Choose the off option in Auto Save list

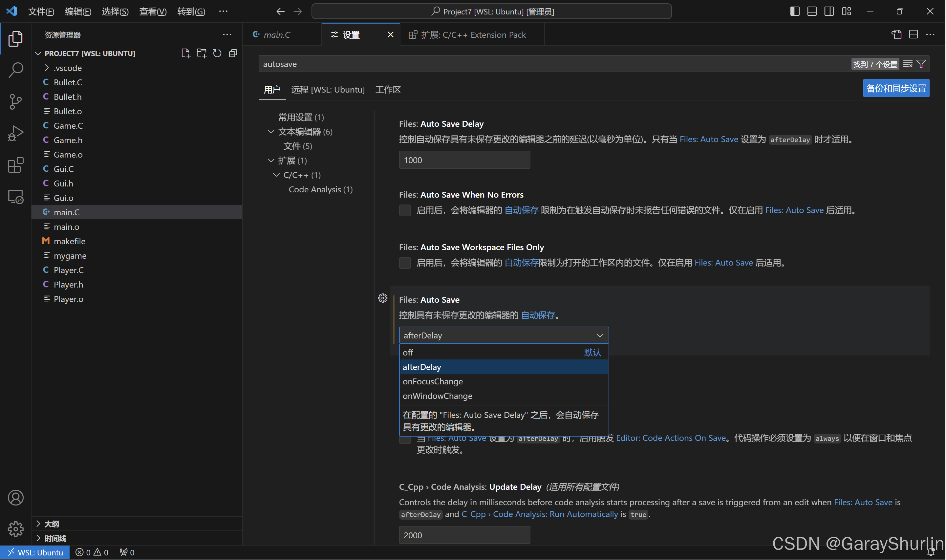[x=408, y=353]
